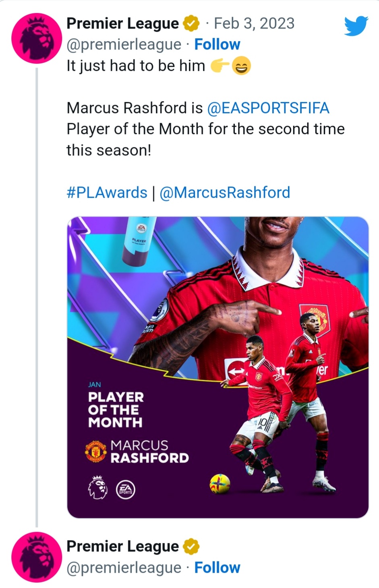Image resolution: width=379 pixels, height=588 pixels.
Task: Open the @EASPORTSFIFA mention
Action: (268, 108)
